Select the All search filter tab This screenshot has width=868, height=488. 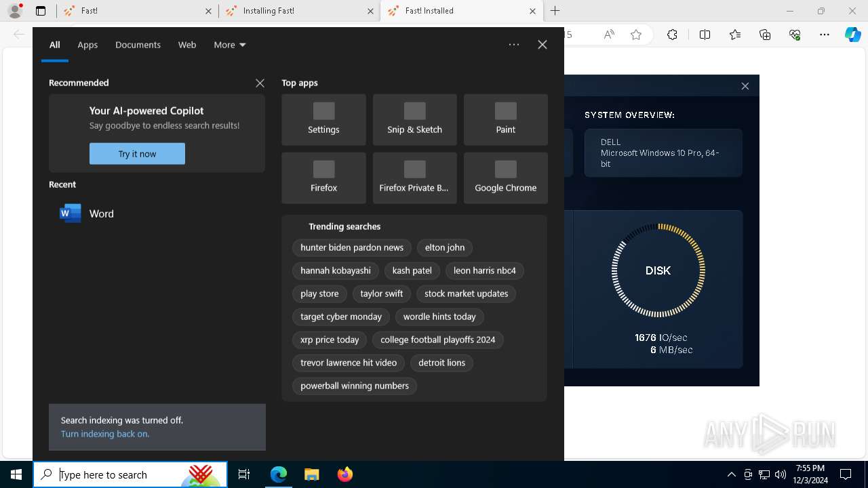pos(55,45)
